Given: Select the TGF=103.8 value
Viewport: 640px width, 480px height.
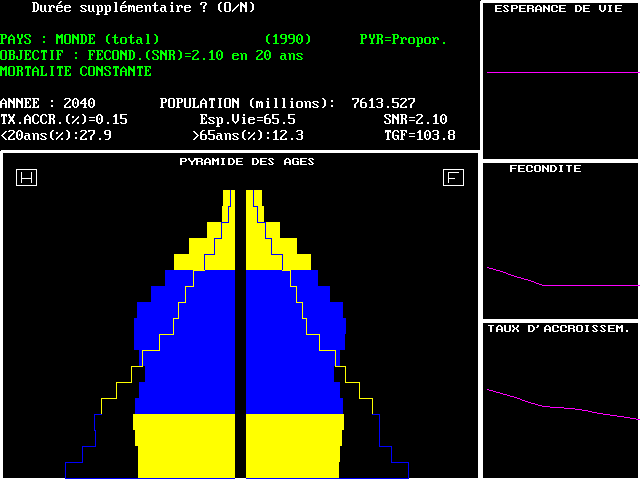Looking at the screenshot, I should [x=419, y=136].
